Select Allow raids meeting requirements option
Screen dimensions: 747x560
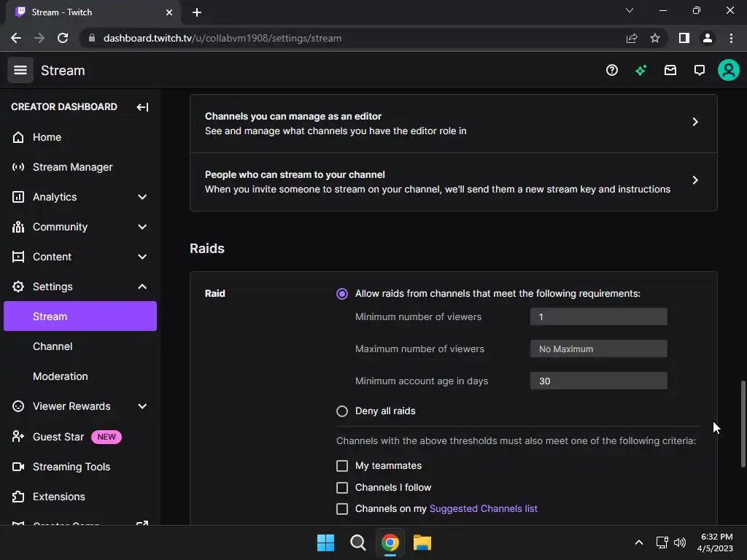pyautogui.click(x=342, y=294)
